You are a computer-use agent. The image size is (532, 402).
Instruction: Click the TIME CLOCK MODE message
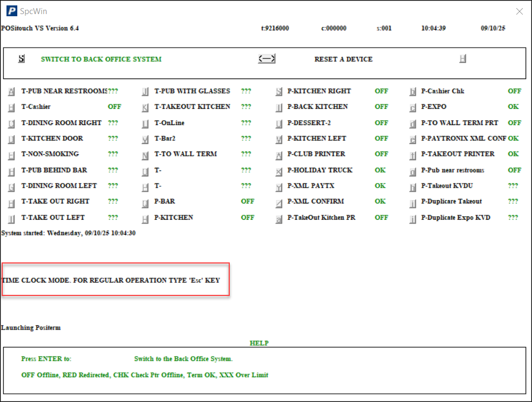pyautogui.click(x=111, y=280)
